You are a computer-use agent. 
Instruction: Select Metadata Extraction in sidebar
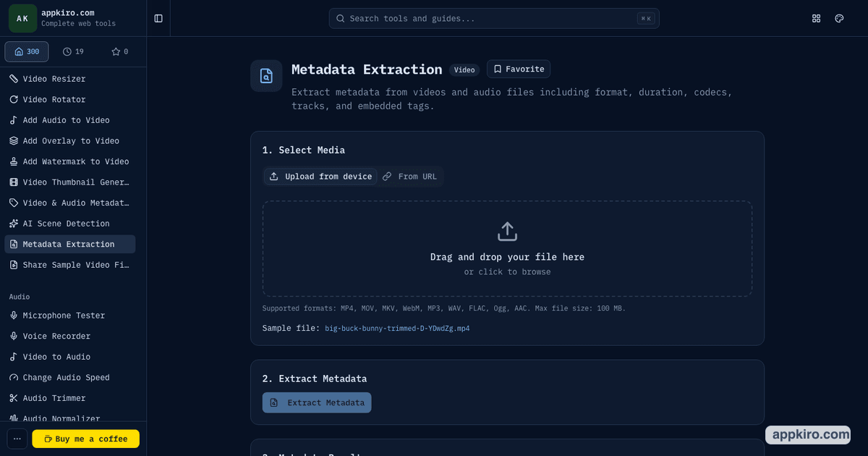70,245
